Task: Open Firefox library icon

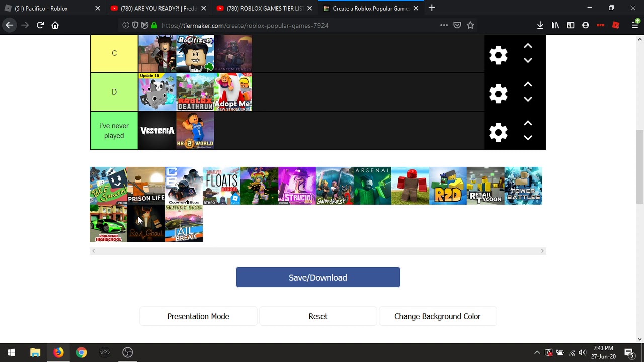Action: [555, 25]
